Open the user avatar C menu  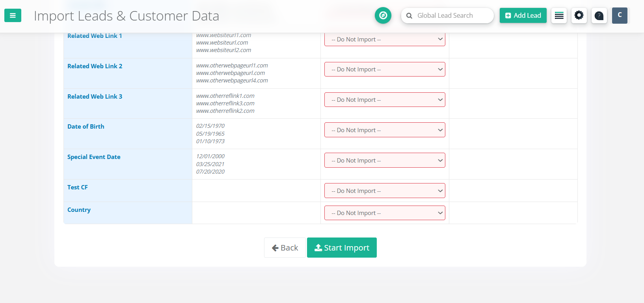pyautogui.click(x=619, y=15)
